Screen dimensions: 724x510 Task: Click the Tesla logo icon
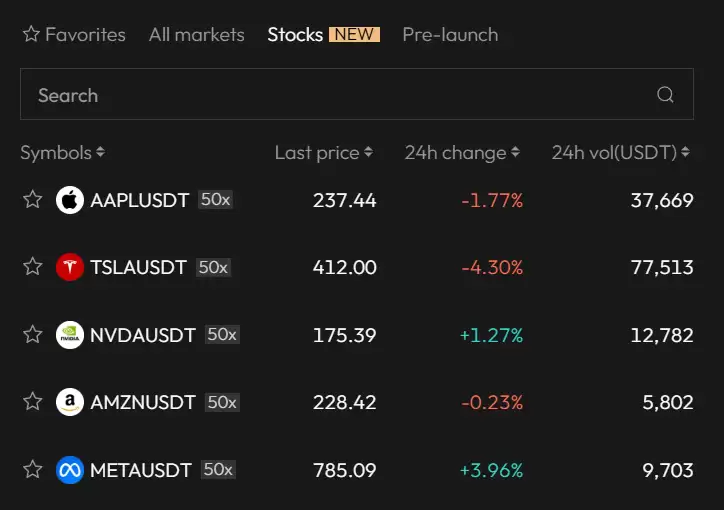69,267
